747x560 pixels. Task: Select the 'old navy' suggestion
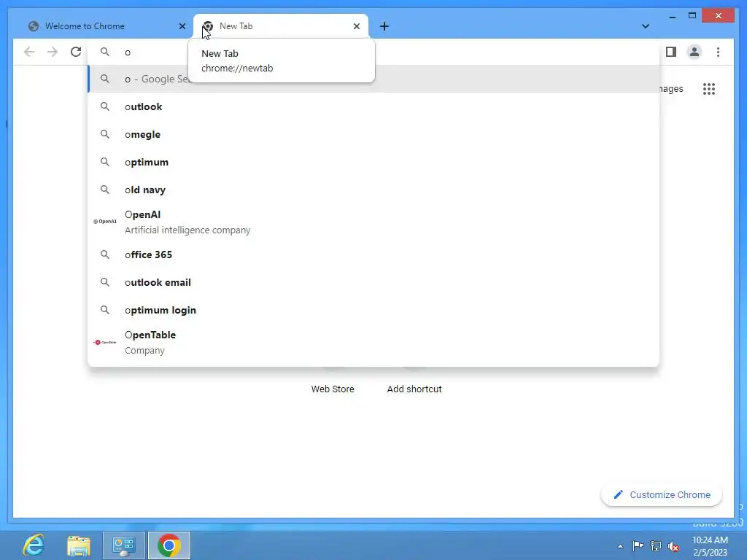[x=374, y=190]
